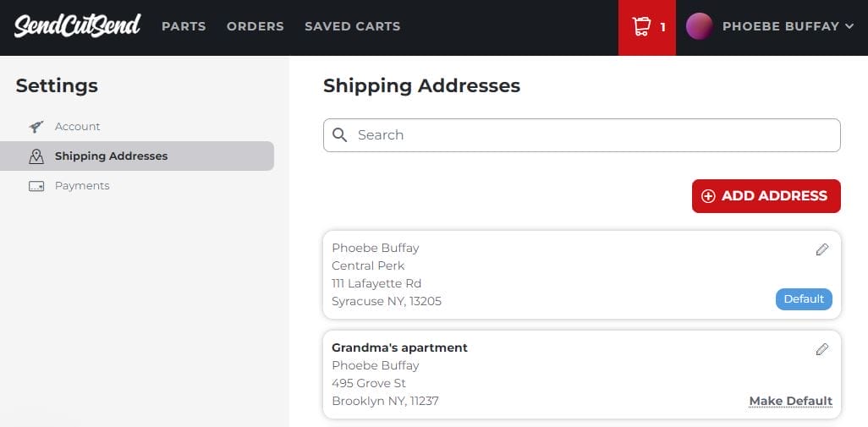Open the shopping cart icon
This screenshot has height=427, width=868.
[x=641, y=27]
